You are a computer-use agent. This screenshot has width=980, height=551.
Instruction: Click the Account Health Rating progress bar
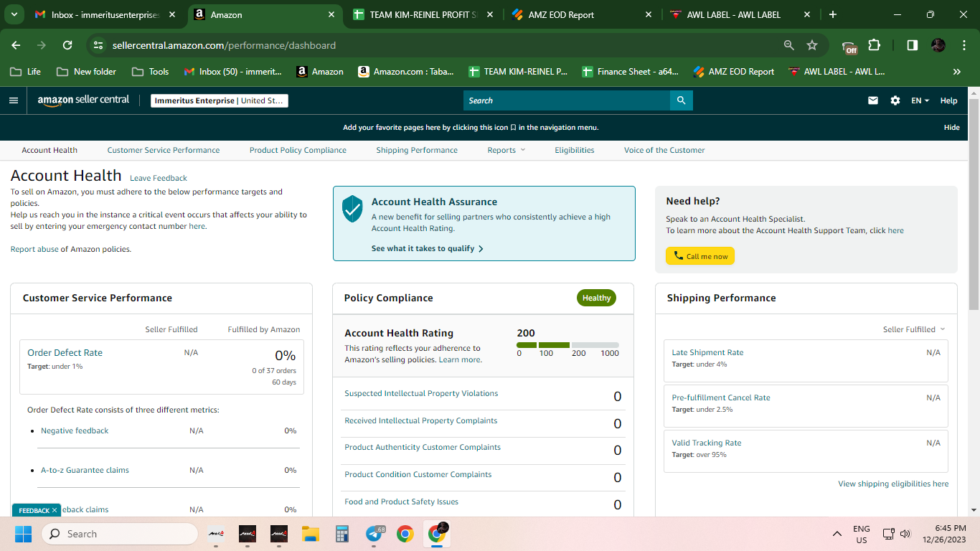pos(567,345)
